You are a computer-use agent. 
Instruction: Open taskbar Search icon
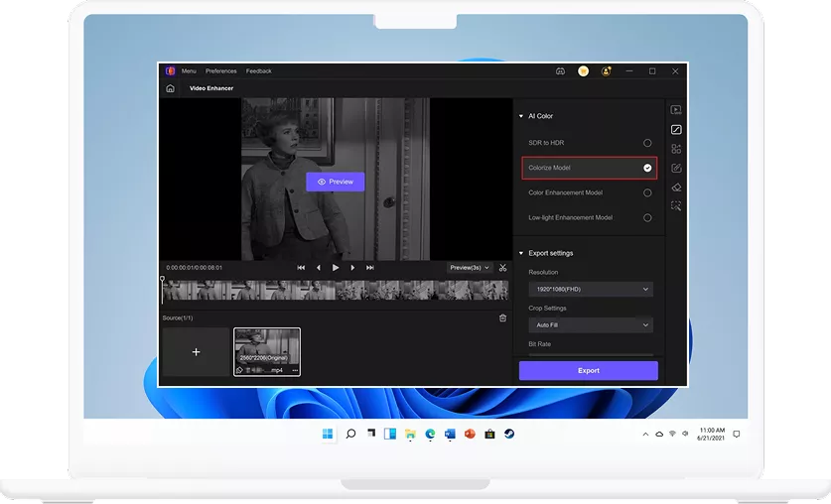[350, 435]
